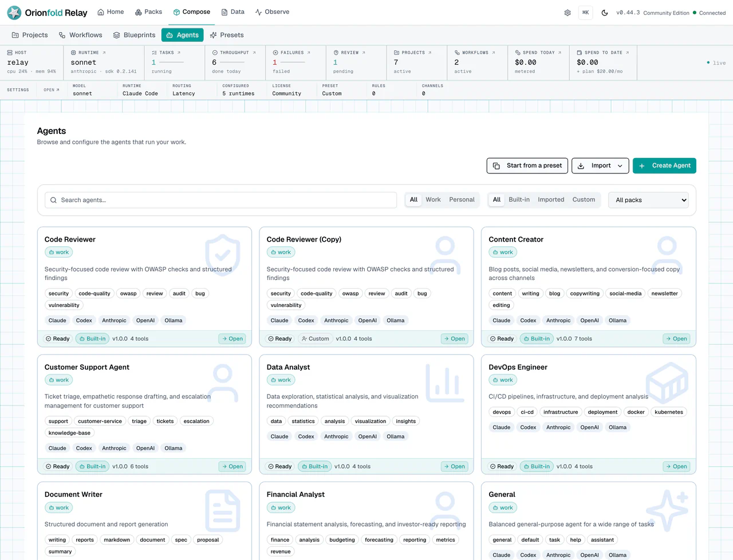Click Custom badge on Code Reviewer (Copy)
This screenshot has width=733, height=560.
[x=315, y=339]
